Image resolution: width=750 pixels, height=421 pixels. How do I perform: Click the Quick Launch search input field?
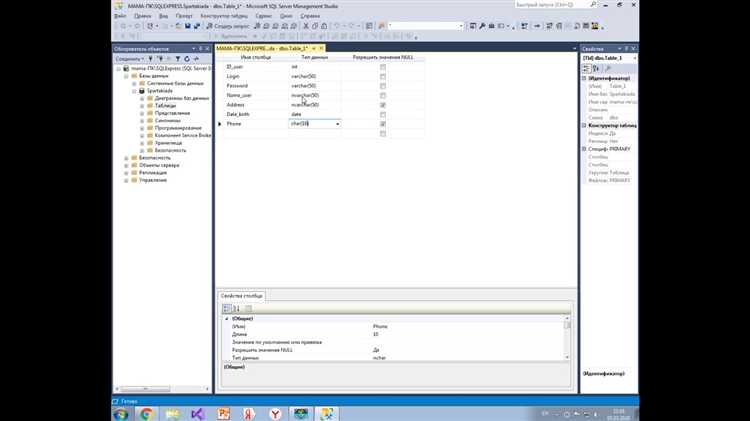click(x=551, y=5)
